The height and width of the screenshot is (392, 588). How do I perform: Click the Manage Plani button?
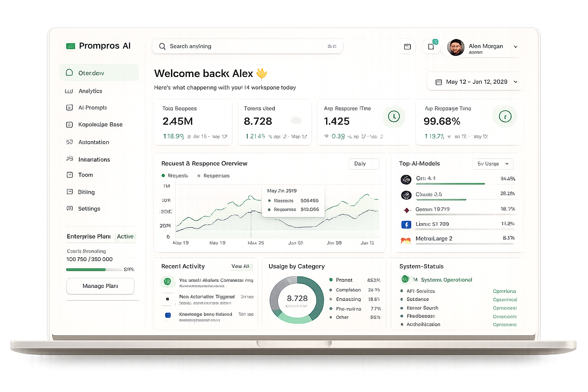[x=100, y=286]
